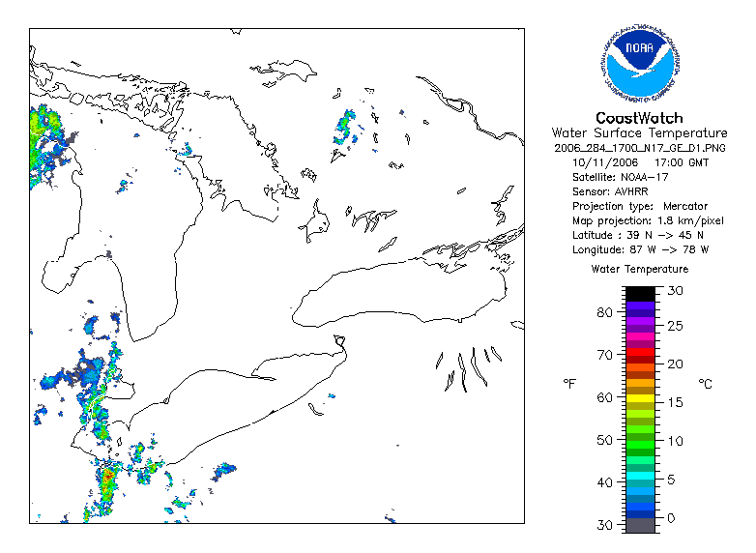Click the °F unit label

569,384
